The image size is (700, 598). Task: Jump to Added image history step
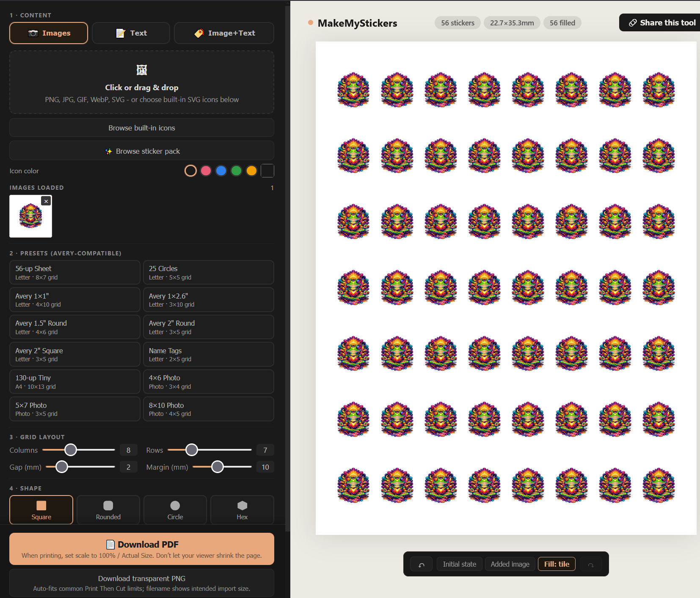[x=510, y=564]
